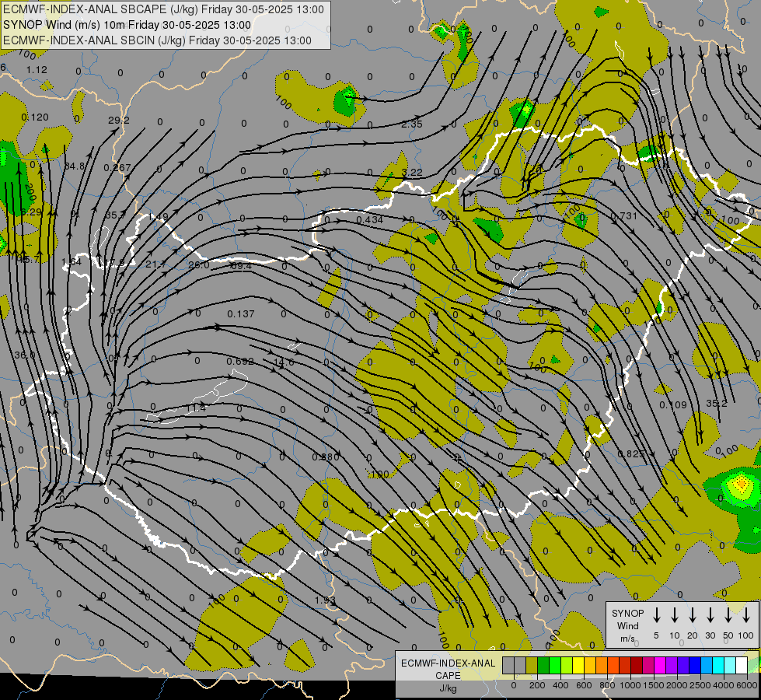Screen dimensions: 761x700
Task: Click the '69.4' value on map
Action: pos(241,266)
